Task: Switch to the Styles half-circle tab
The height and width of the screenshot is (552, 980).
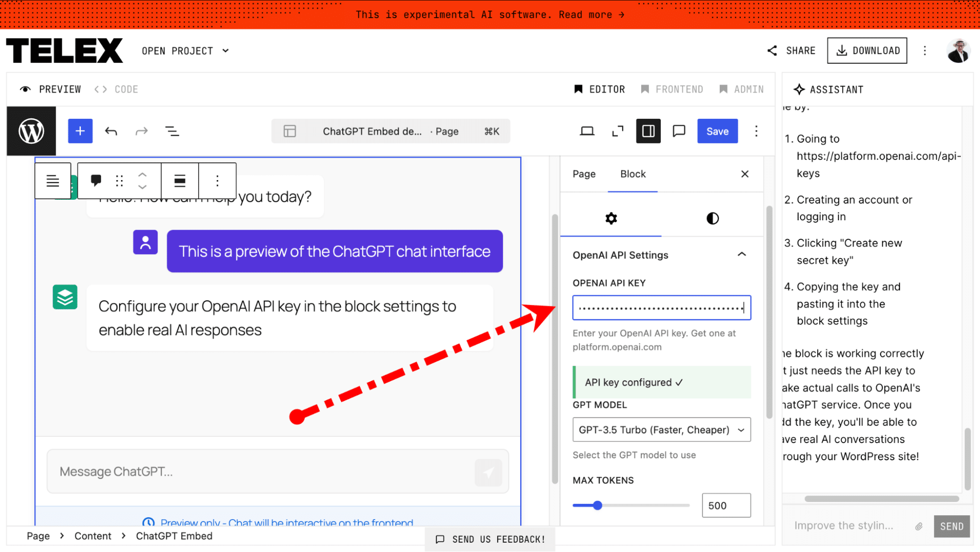Action: coord(712,218)
